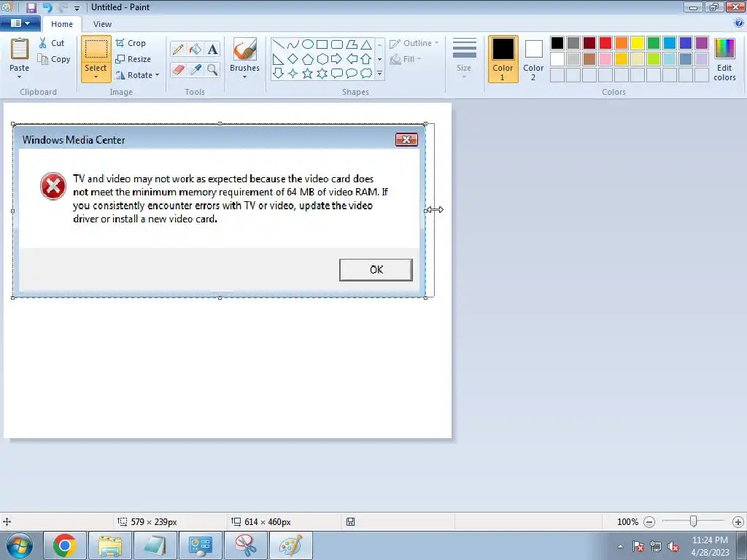Image resolution: width=747 pixels, height=560 pixels.
Task: Open the Select dropdown arrow
Action: pos(96,77)
